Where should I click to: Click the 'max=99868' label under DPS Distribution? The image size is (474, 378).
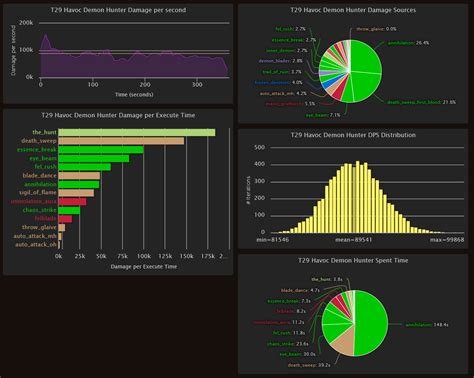point(447,240)
